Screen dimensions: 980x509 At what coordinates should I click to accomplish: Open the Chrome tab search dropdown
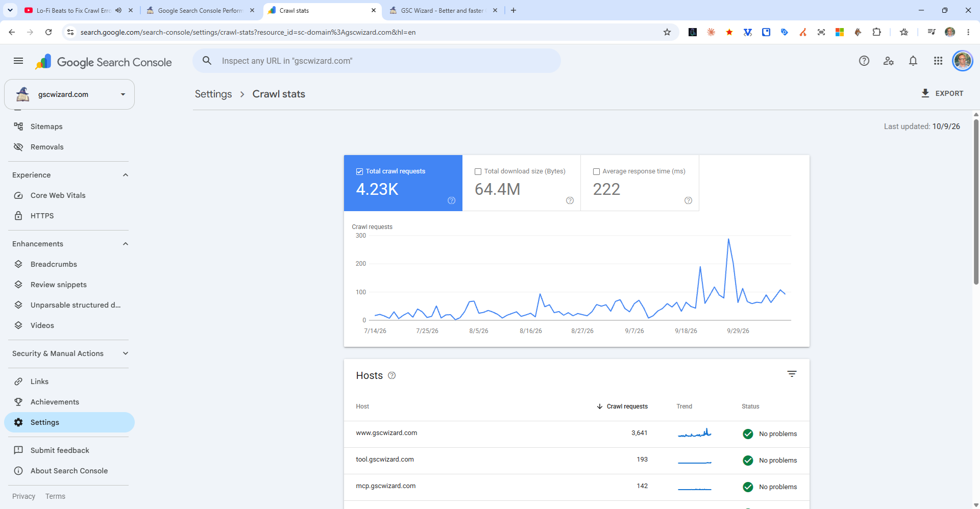pos(10,10)
